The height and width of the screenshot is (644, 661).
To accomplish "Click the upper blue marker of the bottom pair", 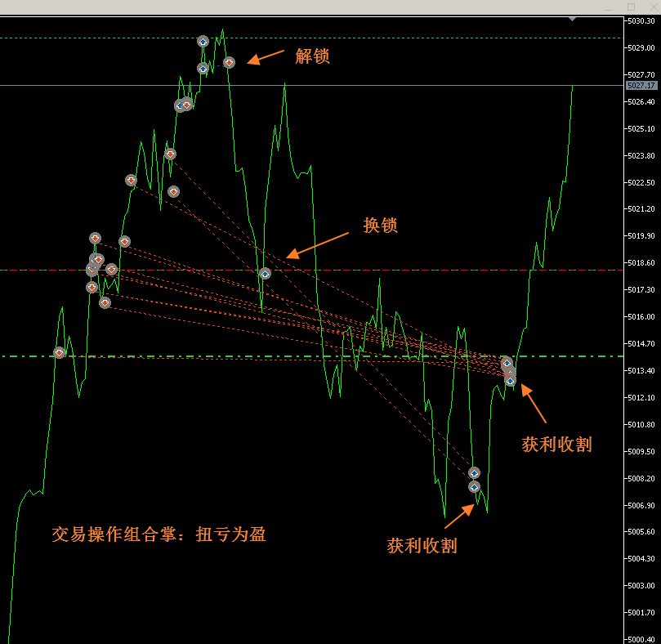I will tap(474, 472).
